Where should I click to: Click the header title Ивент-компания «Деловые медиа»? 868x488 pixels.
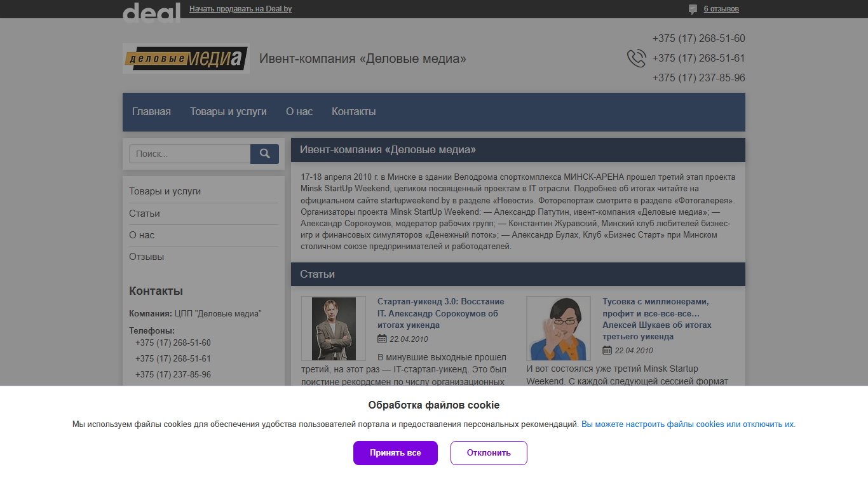coord(363,58)
